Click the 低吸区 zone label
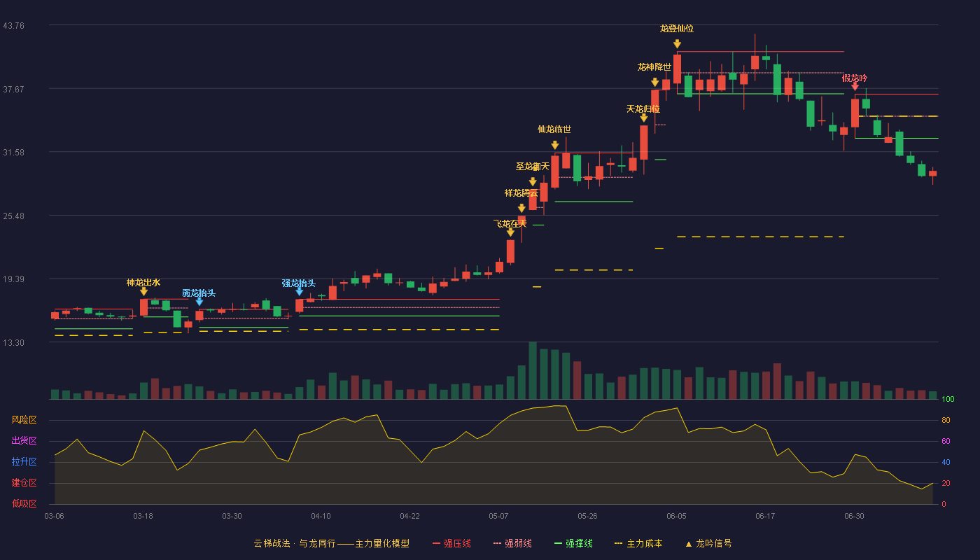Viewport: 980px width, 560px height. click(x=24, y=503)
